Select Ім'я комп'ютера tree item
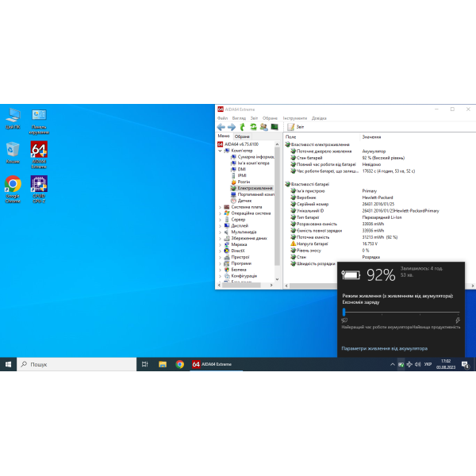Image resolution: width=476 pixels, height=476 pixels. (x=250, y=163)
